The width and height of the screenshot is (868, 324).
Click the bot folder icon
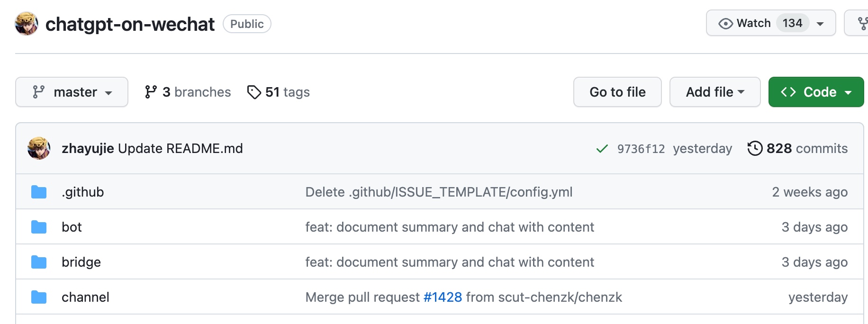pos(39,227)
